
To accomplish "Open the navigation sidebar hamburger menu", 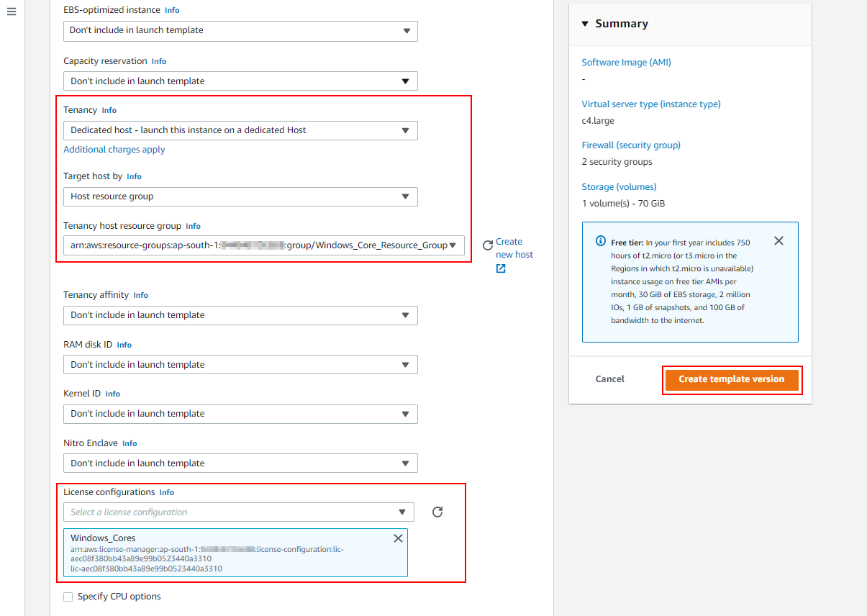I will (x=11, y=12).
